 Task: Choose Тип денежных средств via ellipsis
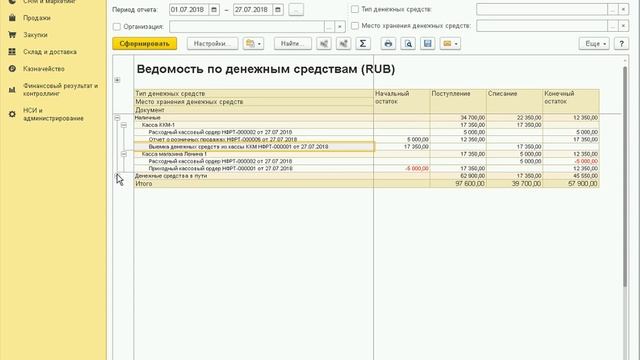click(x=613, y=9)
